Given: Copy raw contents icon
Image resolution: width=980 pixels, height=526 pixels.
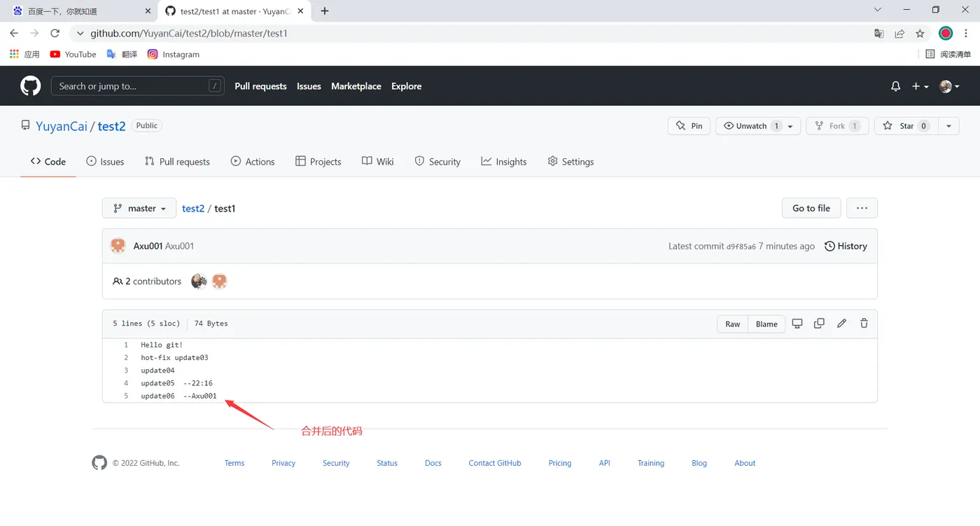Looking at the screenshot, I should [x=819, y=324].
